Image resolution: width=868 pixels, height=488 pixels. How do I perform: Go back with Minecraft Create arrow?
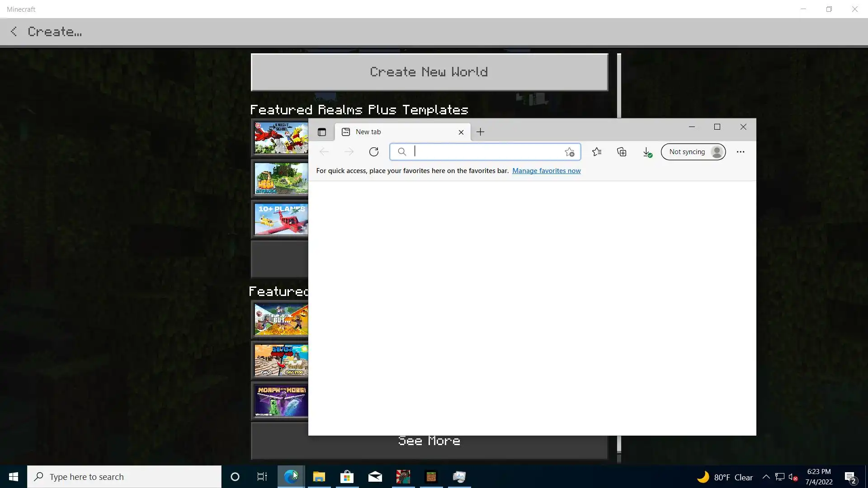point(14,32)
